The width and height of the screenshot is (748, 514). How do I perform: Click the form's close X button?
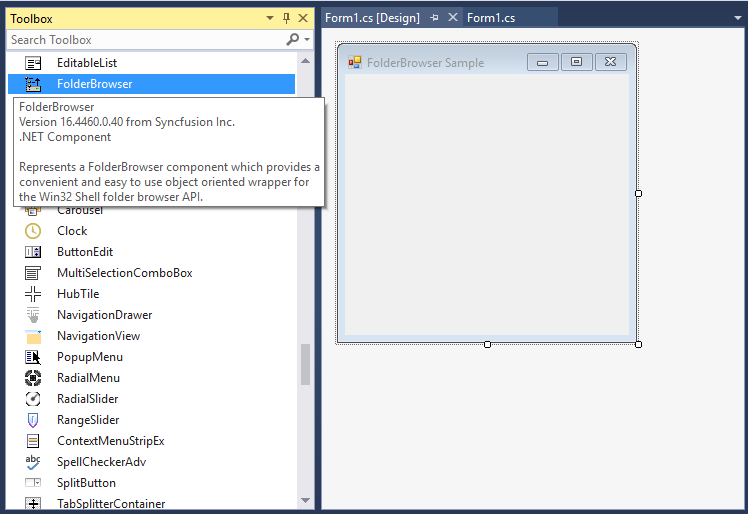point(611,62)
